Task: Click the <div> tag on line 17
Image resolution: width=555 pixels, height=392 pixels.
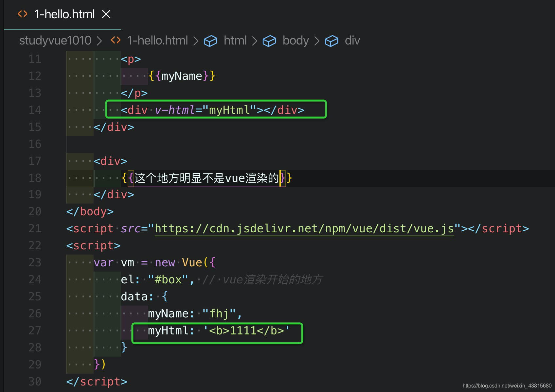Action: pyautogui.click(x=110, y=161)
